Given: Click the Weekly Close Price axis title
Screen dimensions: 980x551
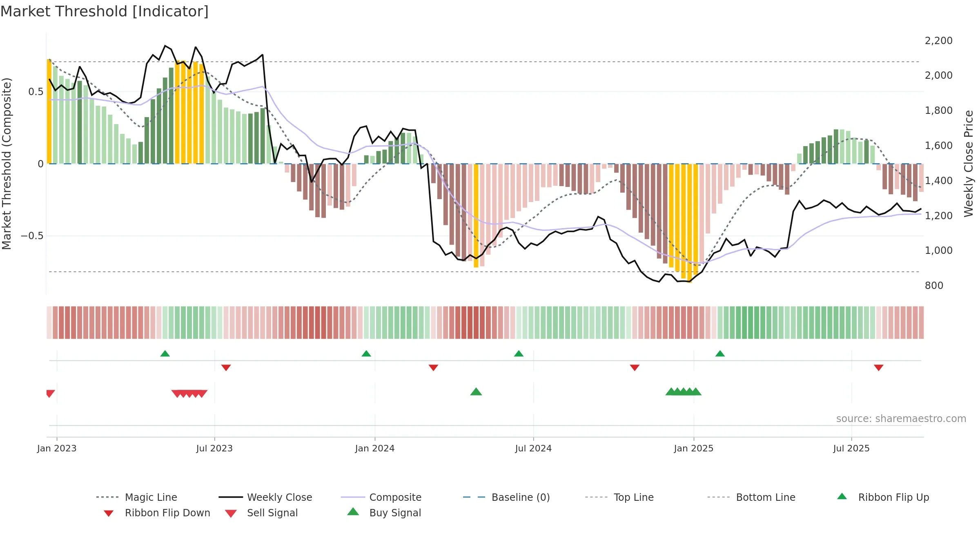Looking at the screenshot, I should point(969,164).
